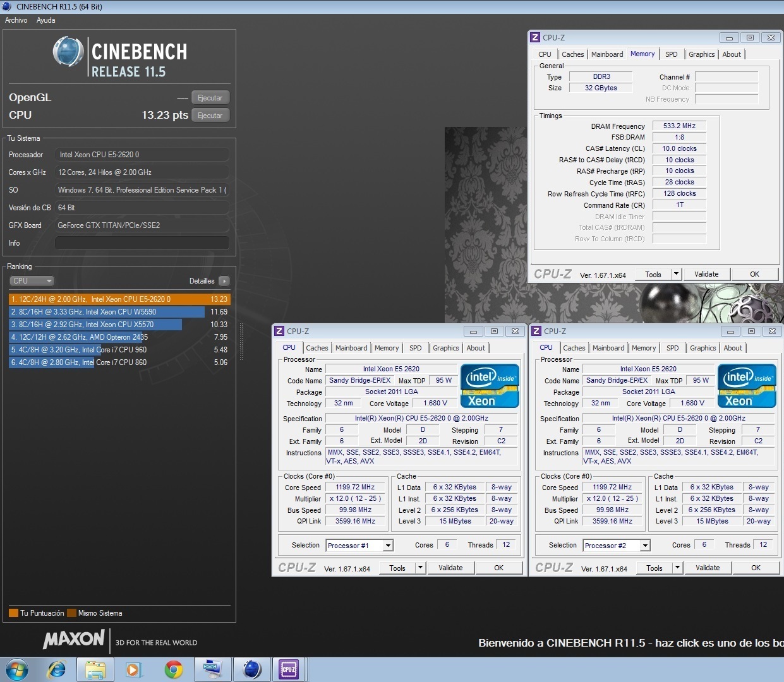Open the Windows Start menu orb
The image size is (784, 682).
click(16, 669)
